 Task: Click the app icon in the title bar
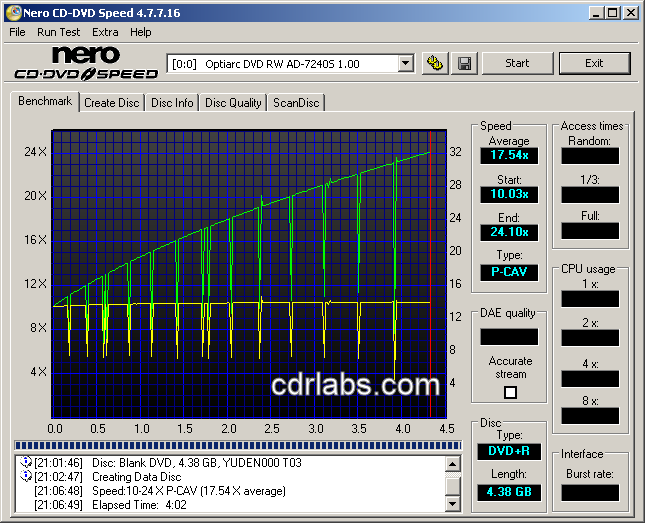[x=14, y=12]
